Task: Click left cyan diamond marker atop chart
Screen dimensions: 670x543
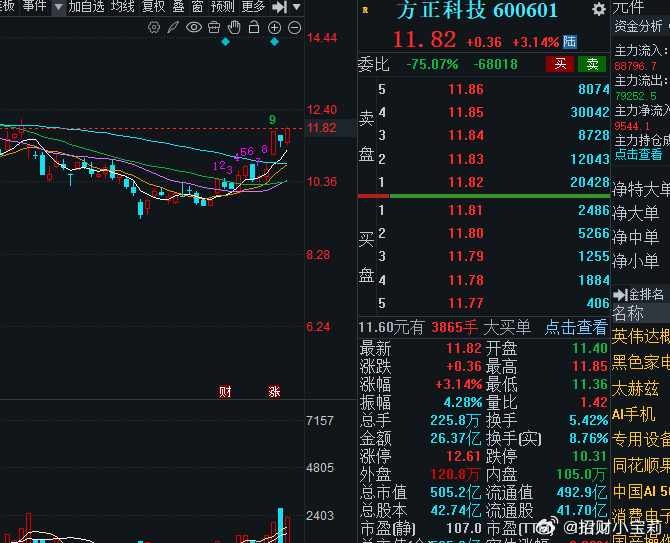Action: coord(226,42)
